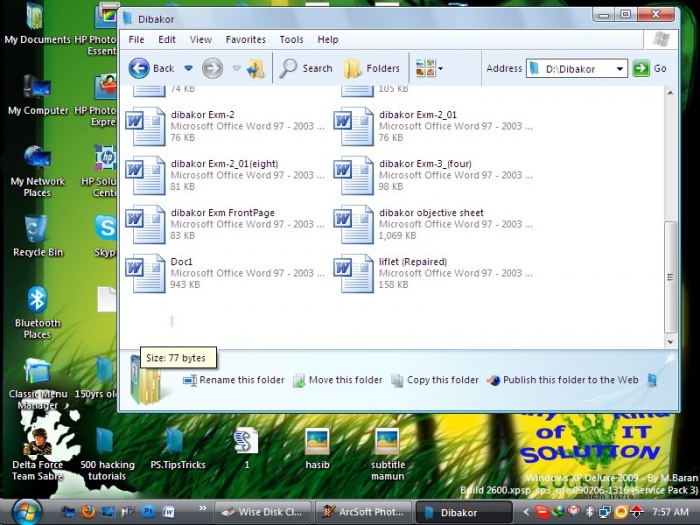Image resolution: width=700 pixels, height=525 pixels.
Task: Click the Back navigation button
Action: click(x=151, y=68)
